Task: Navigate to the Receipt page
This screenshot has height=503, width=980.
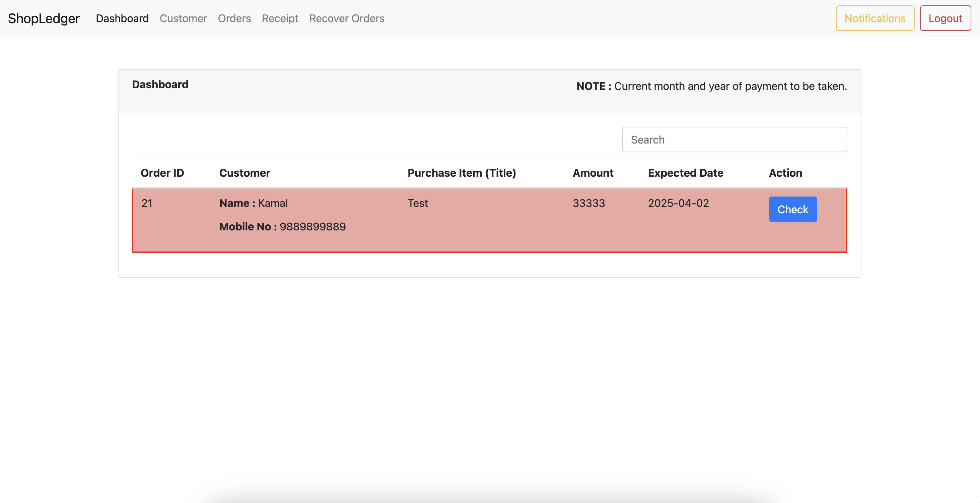Action: tap(280, 18)
